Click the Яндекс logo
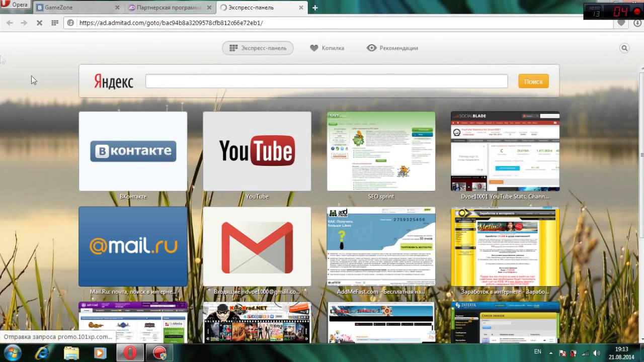This screenshot has height=362, width=644. tap(114, 81)
